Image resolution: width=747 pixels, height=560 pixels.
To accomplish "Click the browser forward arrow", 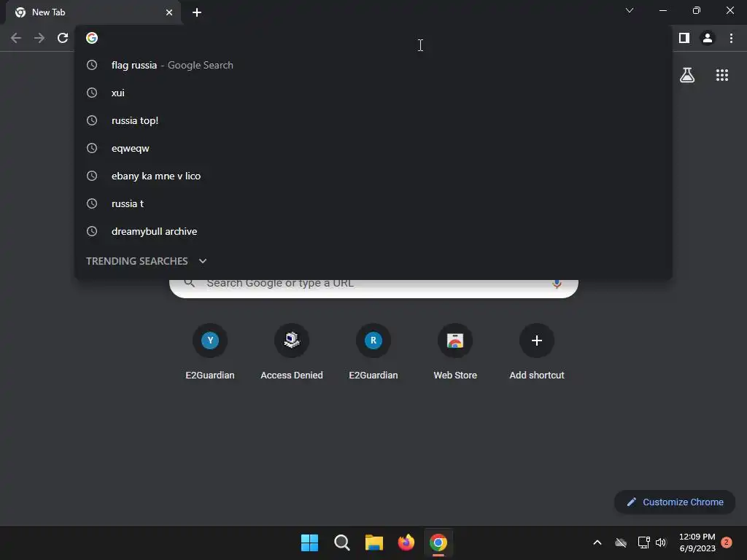I will point(39,38).
